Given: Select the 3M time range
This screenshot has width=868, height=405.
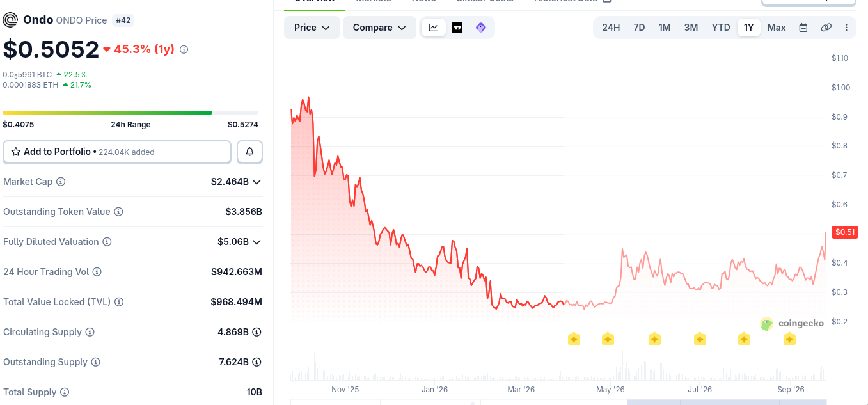Looking at the screenshot, I should tap(691, 28).
